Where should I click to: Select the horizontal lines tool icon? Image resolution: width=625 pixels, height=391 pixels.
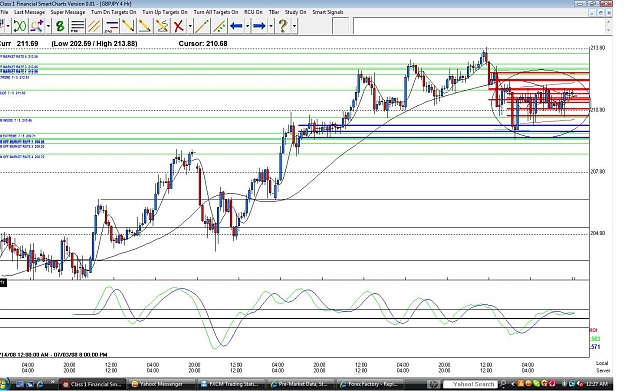tap(77, 26)
